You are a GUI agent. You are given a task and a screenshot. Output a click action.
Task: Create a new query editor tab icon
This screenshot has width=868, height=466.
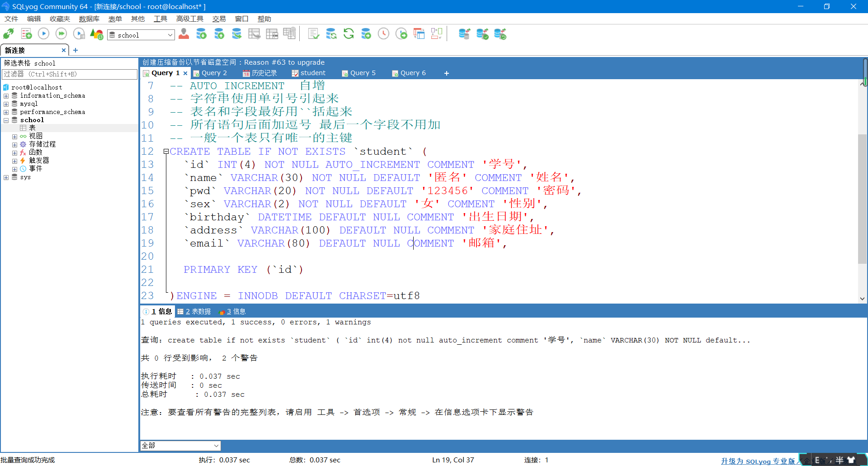(x=26, y=33)
